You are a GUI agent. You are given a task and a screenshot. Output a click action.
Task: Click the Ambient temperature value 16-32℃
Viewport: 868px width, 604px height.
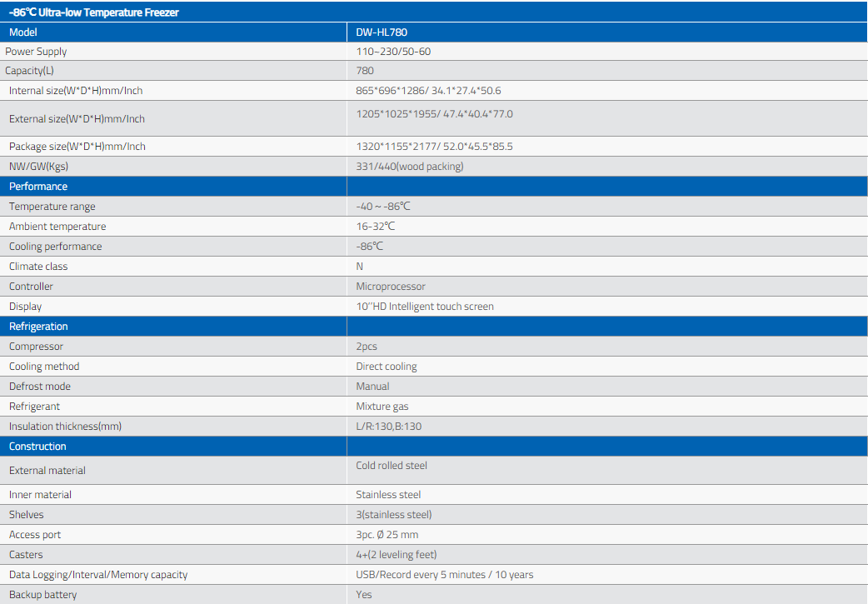tap(376, 227)
